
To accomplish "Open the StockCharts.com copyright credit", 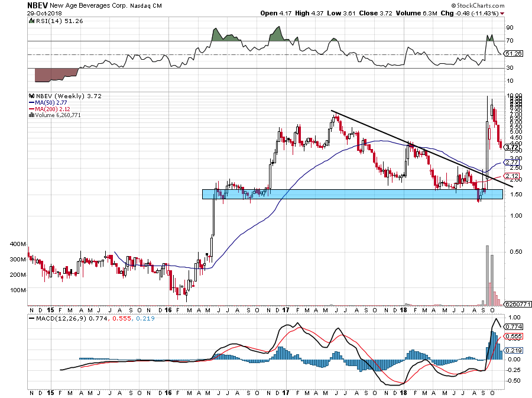I will pos(478,5).
